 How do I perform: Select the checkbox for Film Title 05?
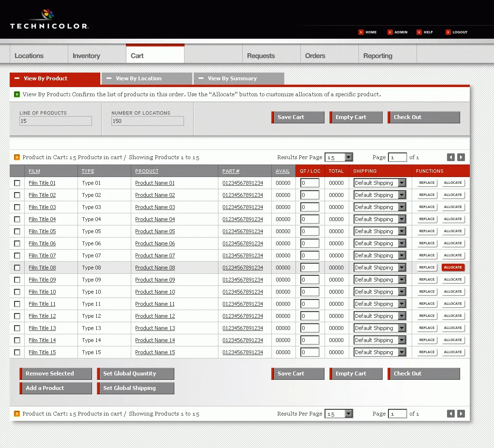[17, 231]
